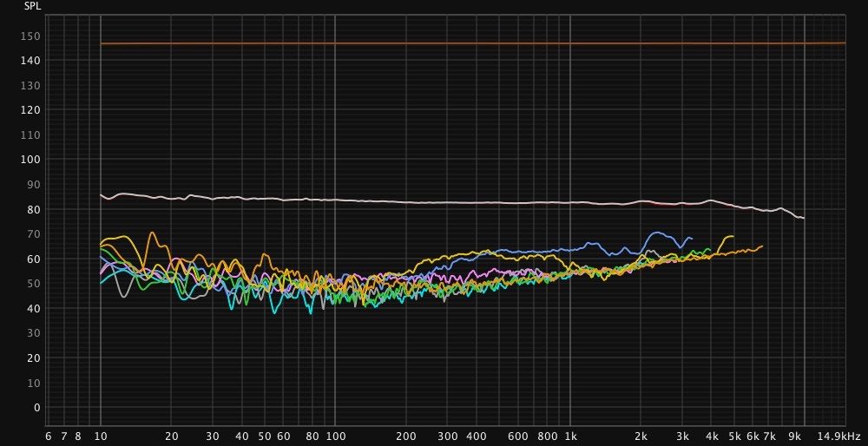Image resolution: width=868 pixels, height=446 pixels.
Task: Click the 4k frequency axis label
Action: pyautogui.click(x=713, y=436)
